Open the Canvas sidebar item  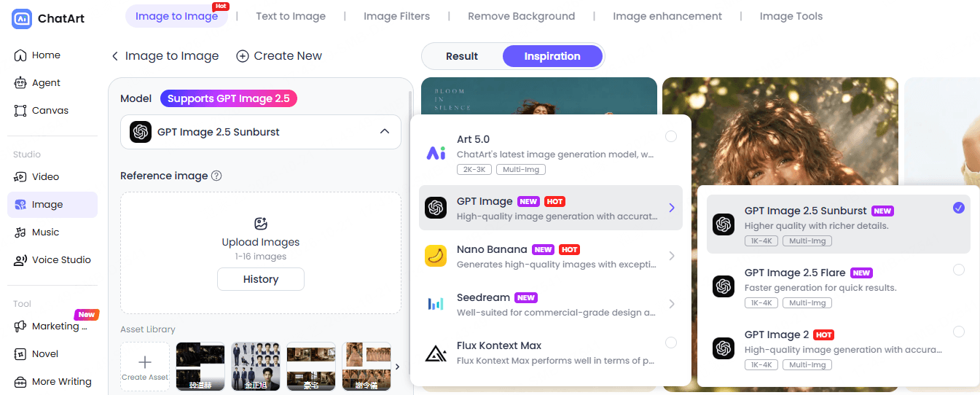42,111
